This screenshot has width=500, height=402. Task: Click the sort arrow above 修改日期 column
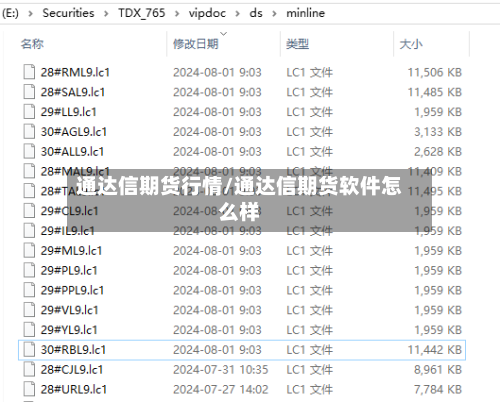[x=224, y=34]
